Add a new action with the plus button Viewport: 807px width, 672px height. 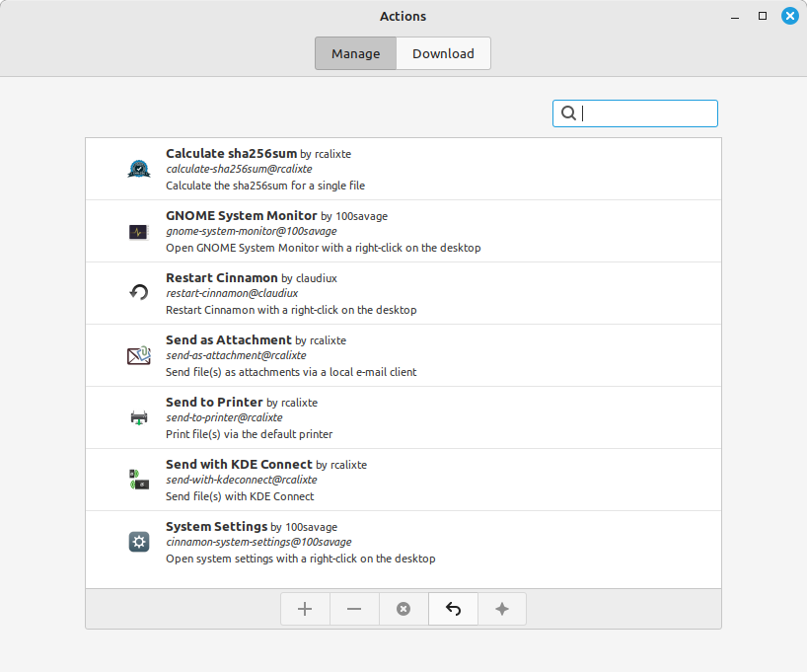(305, 609)
